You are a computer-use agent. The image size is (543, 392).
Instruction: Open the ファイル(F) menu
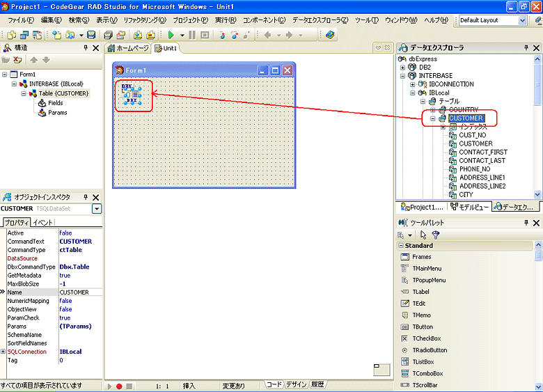[20, 20]
